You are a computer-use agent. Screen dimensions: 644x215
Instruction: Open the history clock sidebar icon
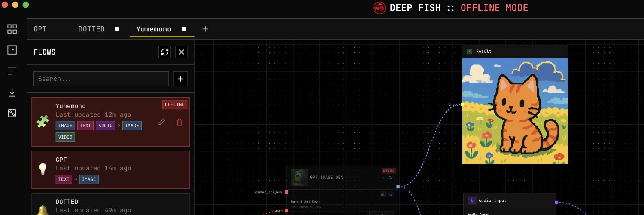click(12, 50)
